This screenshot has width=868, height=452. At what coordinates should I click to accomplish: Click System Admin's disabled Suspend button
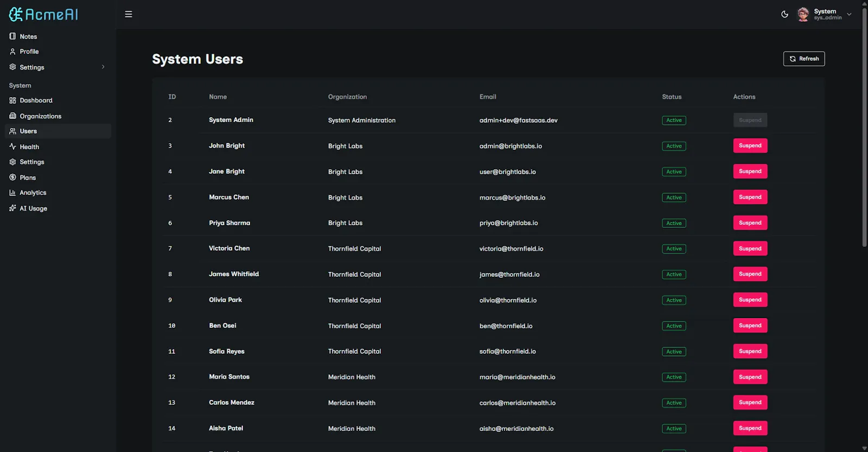tap(750, 120)
